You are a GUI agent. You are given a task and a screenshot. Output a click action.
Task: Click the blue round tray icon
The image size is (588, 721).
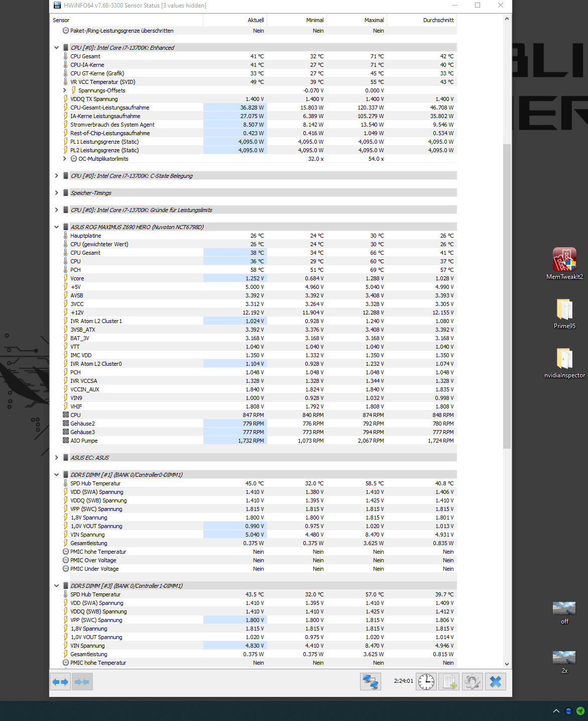[568, 711]
